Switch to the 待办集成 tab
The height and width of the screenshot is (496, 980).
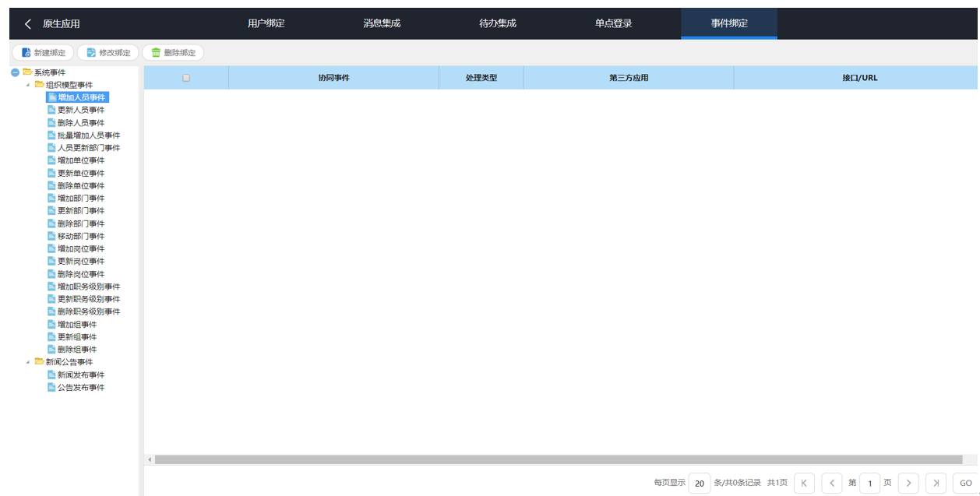pos(498,23)
